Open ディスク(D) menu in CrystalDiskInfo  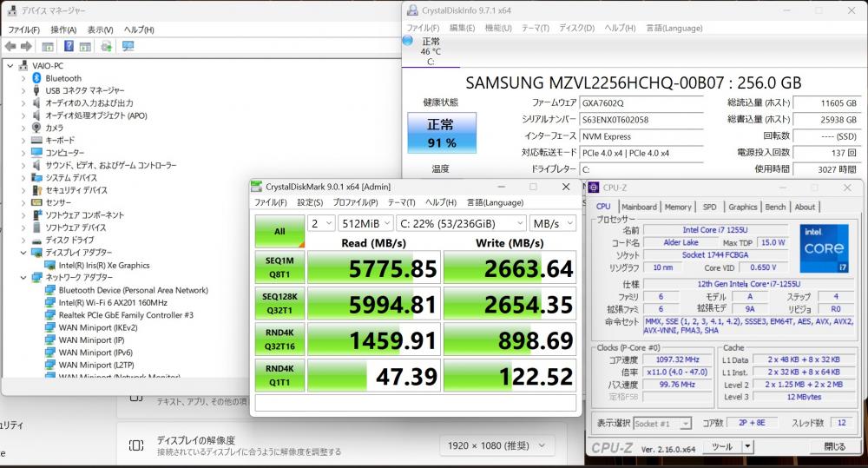577,28
